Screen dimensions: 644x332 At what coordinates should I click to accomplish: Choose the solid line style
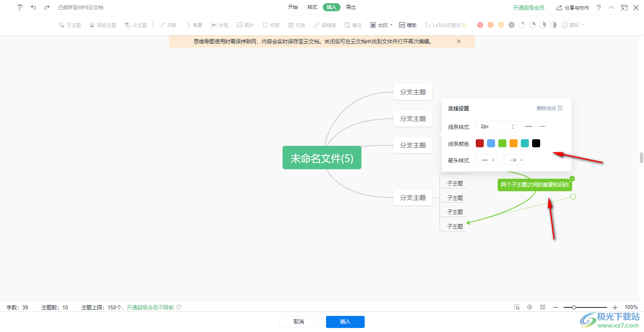pos(528,127)
